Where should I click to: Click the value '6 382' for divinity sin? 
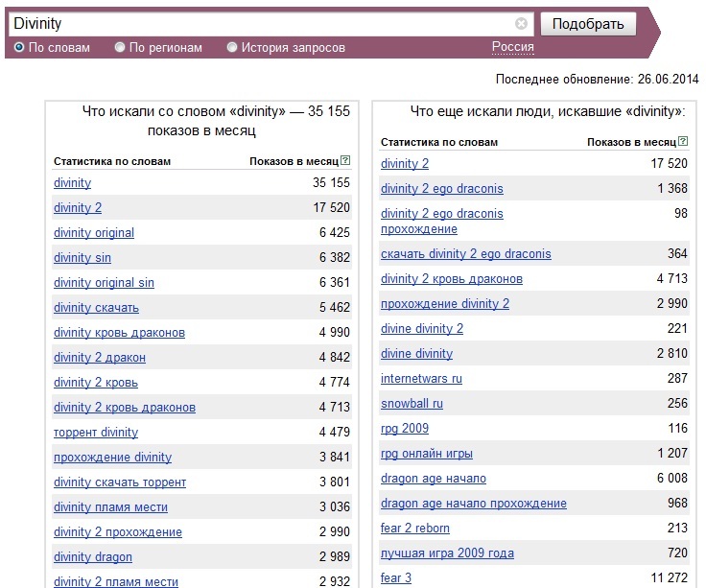coord(334,257)
